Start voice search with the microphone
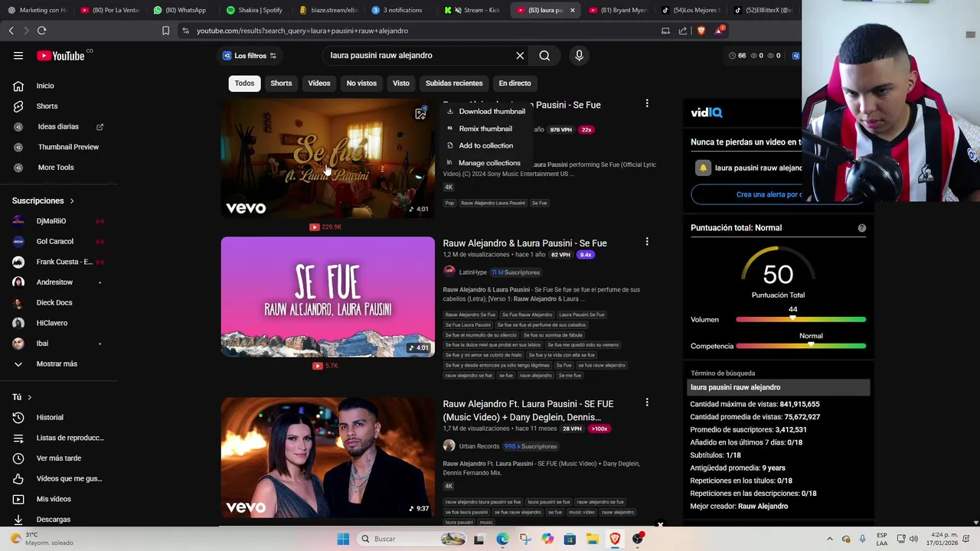Screen dimensions: 980x551 pos(579,55)
